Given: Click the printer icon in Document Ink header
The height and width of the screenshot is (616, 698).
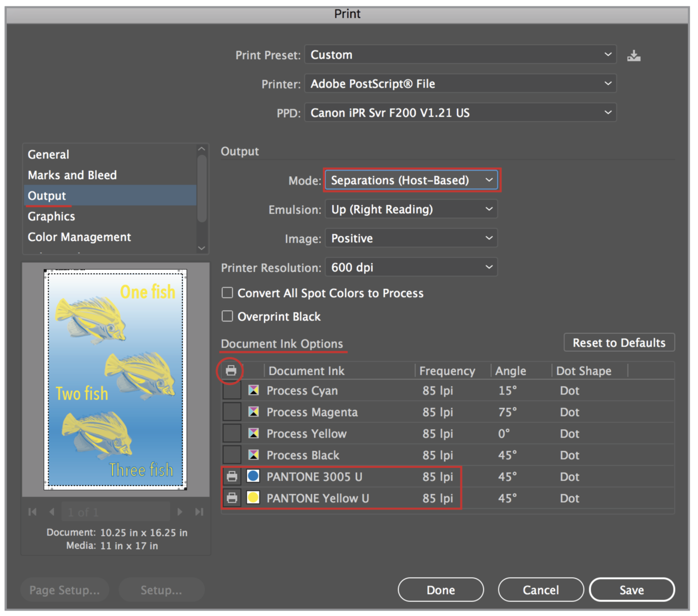Looking at the screenshot, I should pyautogui.click(x=231, y=371).
